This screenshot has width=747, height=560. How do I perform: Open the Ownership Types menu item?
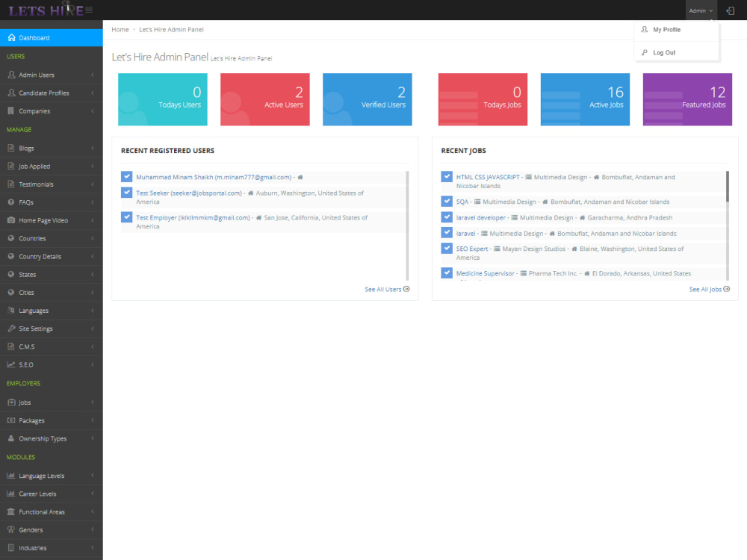coord(52,438)
